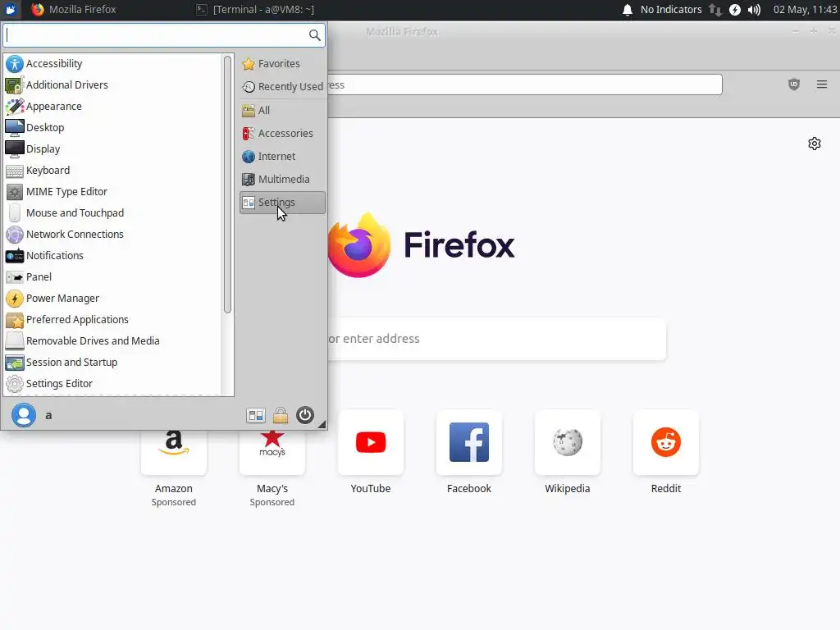Open notifications bell in top panel
Image resolution: width=840 pixels, height=630 pixels.
coord(628,10)
